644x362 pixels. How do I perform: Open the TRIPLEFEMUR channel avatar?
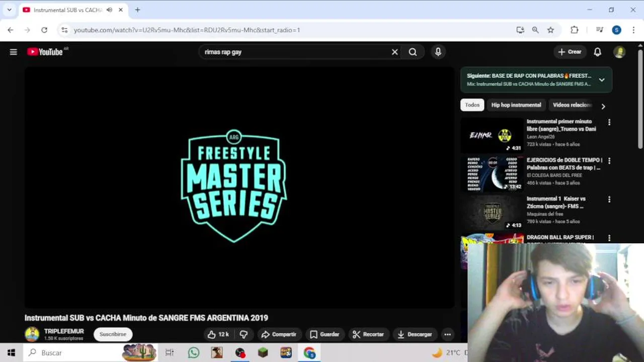click(x=32, y=334)
